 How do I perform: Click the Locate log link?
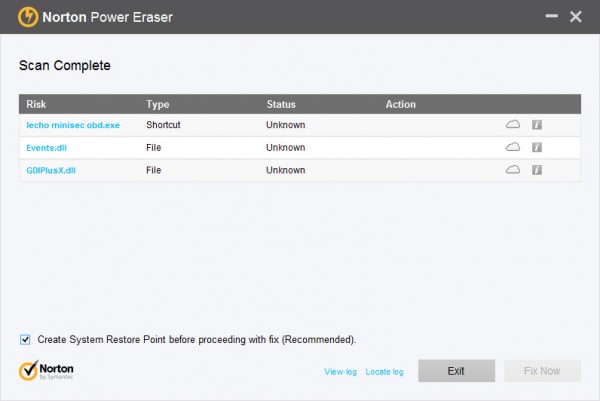pos(384,372)
